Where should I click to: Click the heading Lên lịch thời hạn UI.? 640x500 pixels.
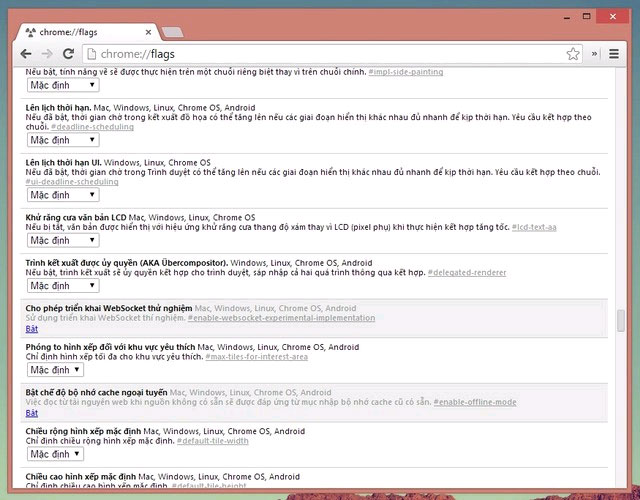pyautogui.click(x=63, y=162)
